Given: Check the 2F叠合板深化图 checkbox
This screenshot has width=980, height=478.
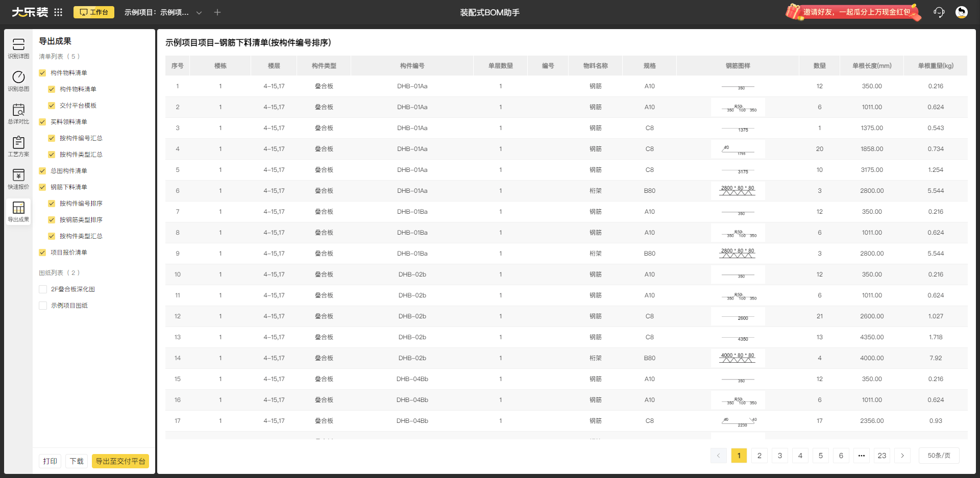Looking at the screenshot, I should (x=43, y=289).
